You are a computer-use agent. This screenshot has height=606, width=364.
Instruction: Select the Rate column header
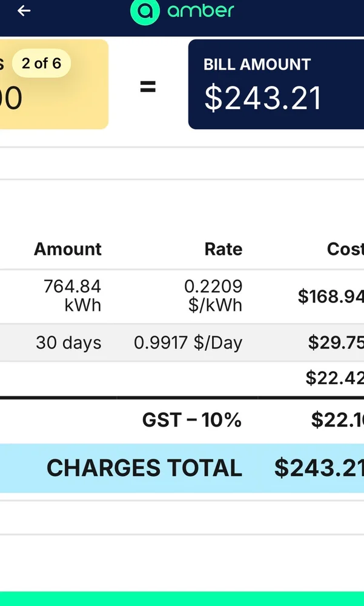(x=223, y=249)
